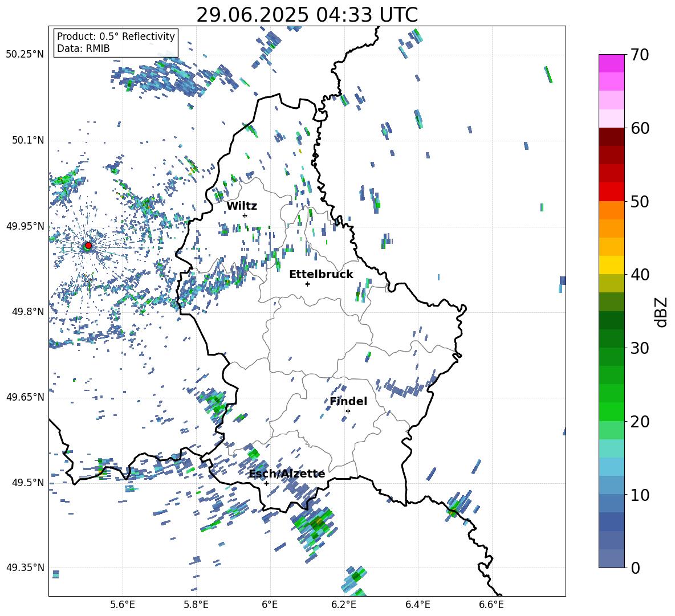This screenshot has width=675, height=616.
Task: Click the 49.5°N latitude label
Action: click(28, 482)
